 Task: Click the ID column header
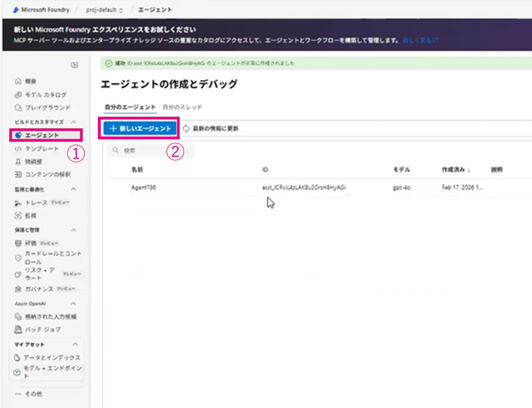coord(265,169)
